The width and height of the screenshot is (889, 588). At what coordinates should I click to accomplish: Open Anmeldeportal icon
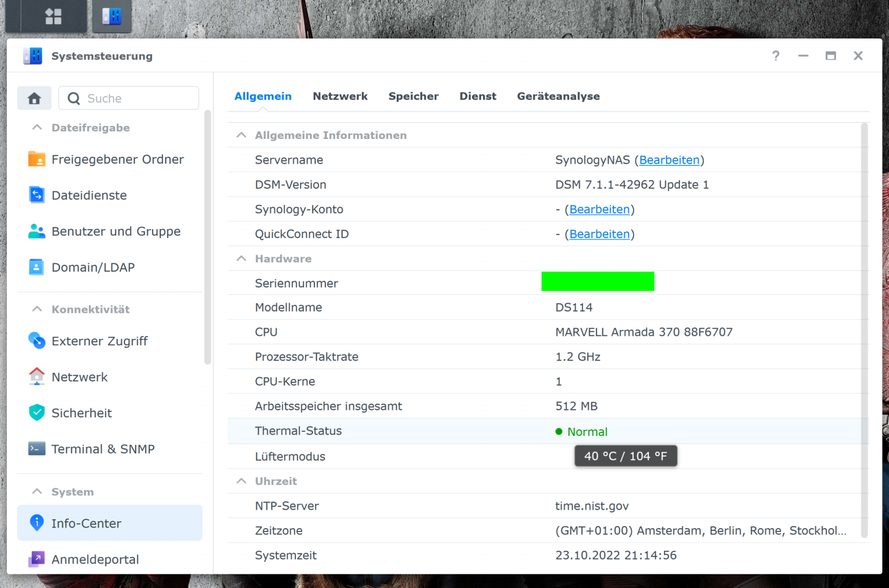pyautogui.click(x=36, y=559)
